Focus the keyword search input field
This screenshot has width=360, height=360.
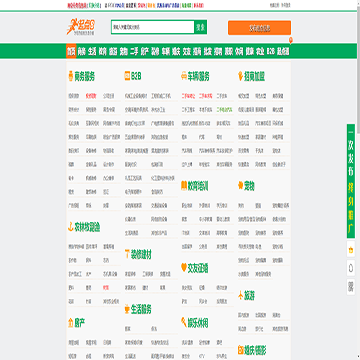point(153,27)
